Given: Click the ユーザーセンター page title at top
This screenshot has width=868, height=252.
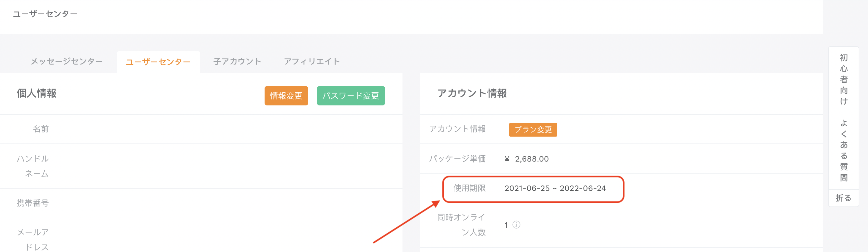Looking at the screenshot, I should [45, 14].
